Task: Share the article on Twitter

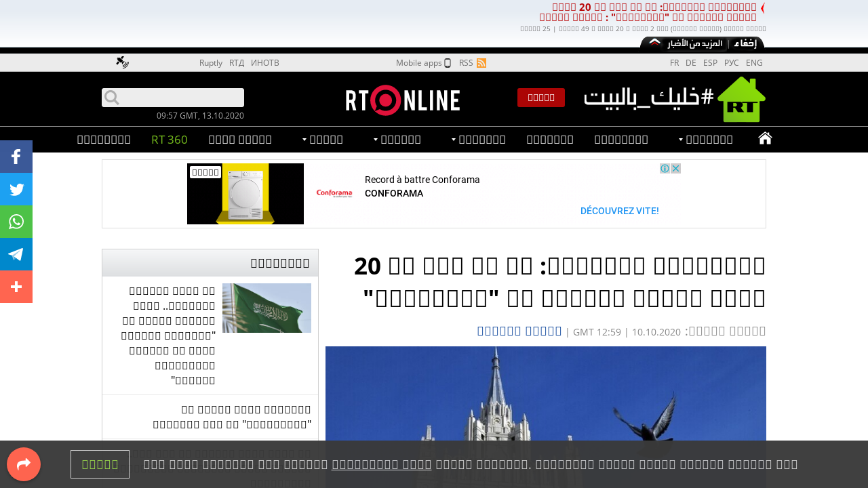Action: pyautogui.click(x=16, y=189)
